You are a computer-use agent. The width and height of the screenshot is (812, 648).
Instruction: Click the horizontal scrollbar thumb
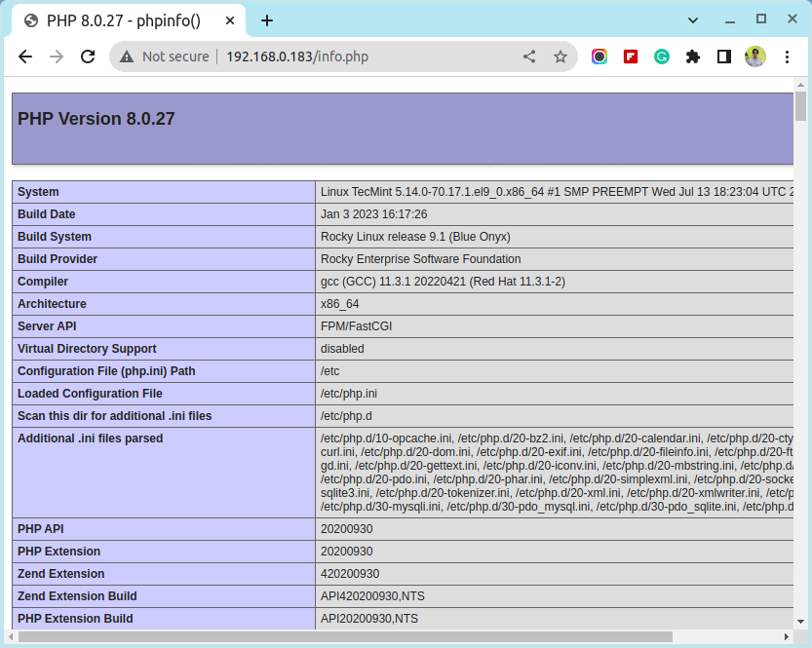click(x=345, y=636)
